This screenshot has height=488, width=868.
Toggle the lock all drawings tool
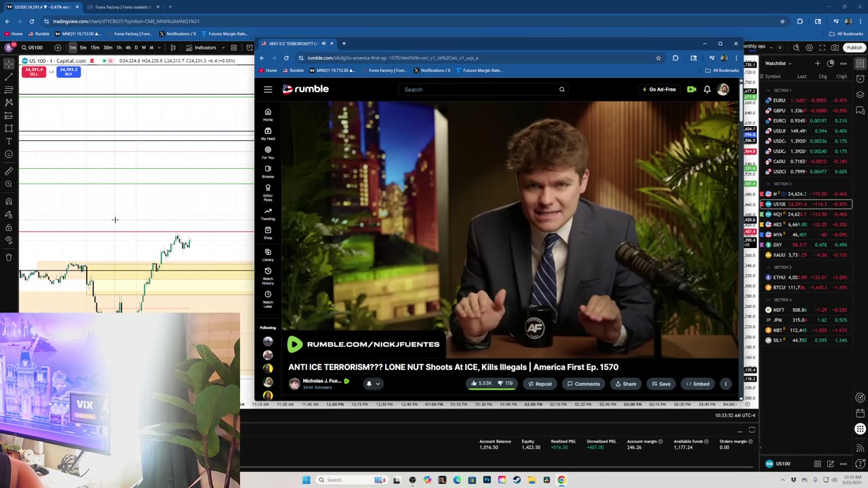[x=9, y=227]
